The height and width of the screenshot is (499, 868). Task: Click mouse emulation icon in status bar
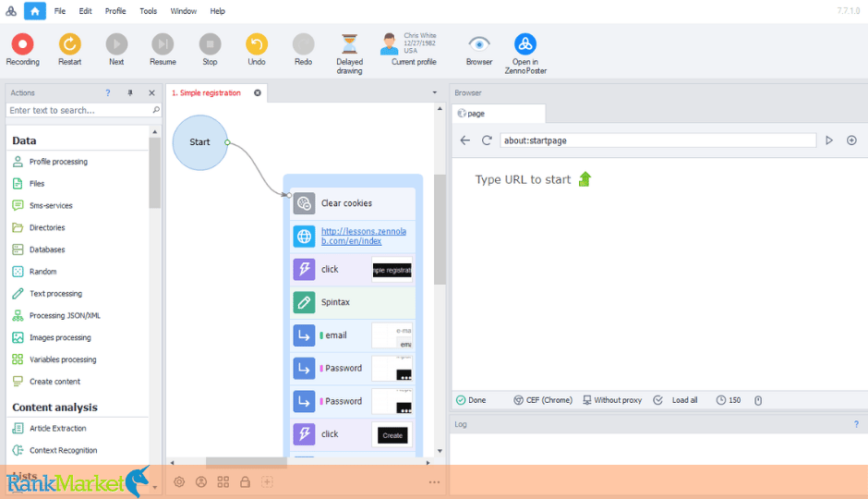758,400
